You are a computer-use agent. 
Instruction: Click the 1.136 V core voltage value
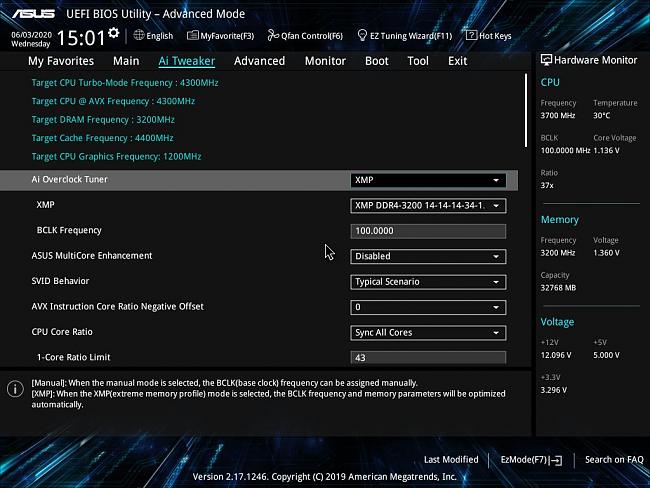tap(606, 151)
